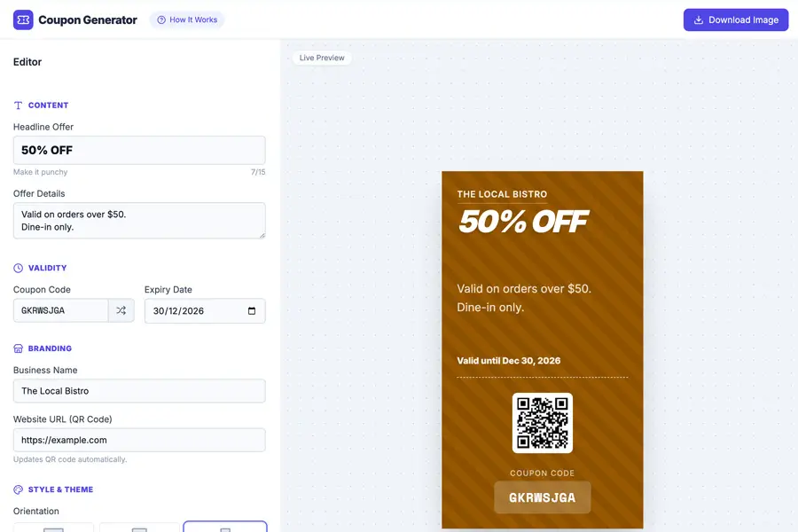Click the Website URL input field
Viewport: 798px width, 532px height.
click(x=139, y=440)
